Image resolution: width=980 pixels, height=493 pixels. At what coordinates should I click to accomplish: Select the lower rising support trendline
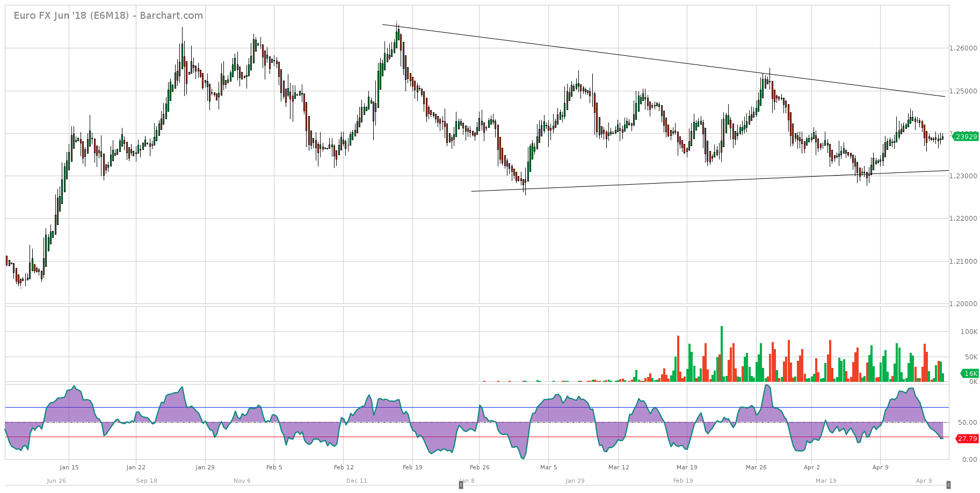pyautogui.click(x=710, y=181)
